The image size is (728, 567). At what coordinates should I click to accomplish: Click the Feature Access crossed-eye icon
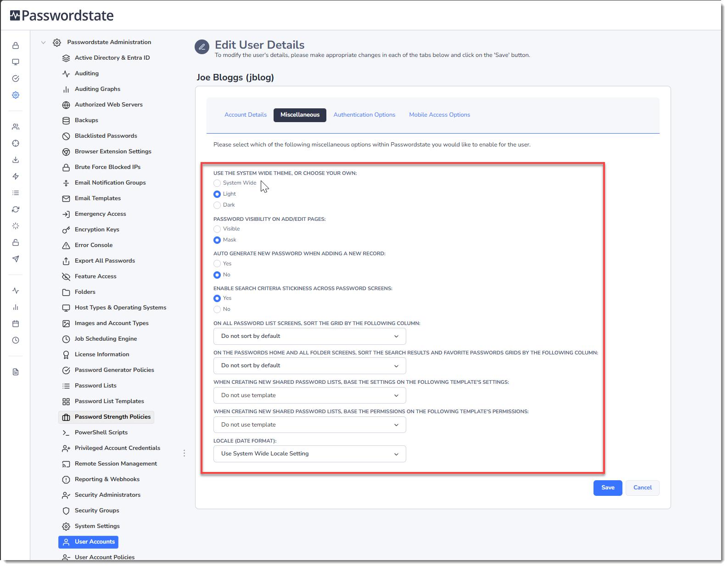pyautogui.click(x=66, y=277)
